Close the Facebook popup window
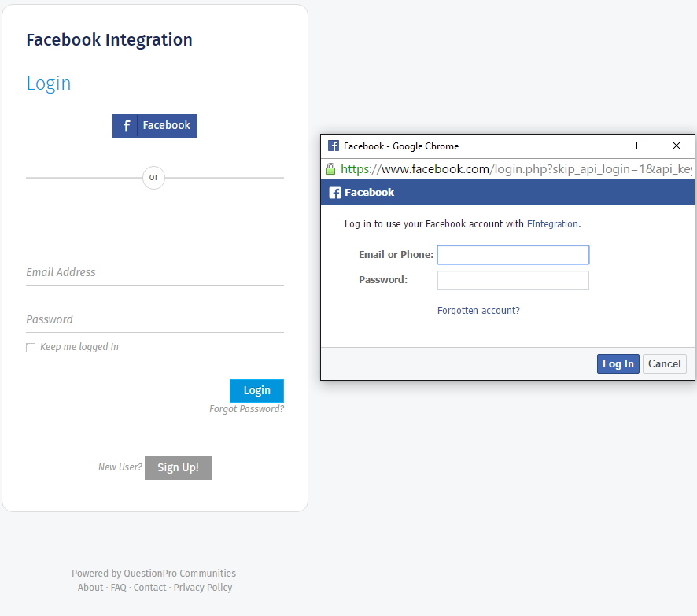 [x=676, y=146]
